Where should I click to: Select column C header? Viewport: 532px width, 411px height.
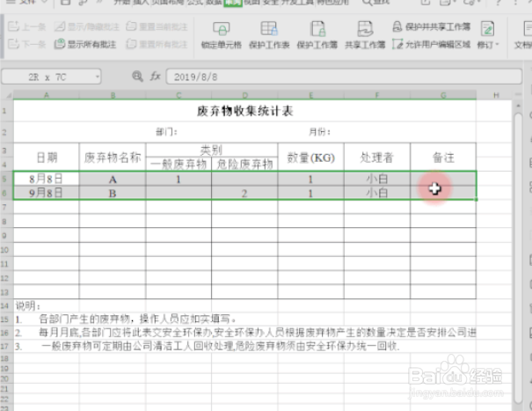[x=179, y=95]
